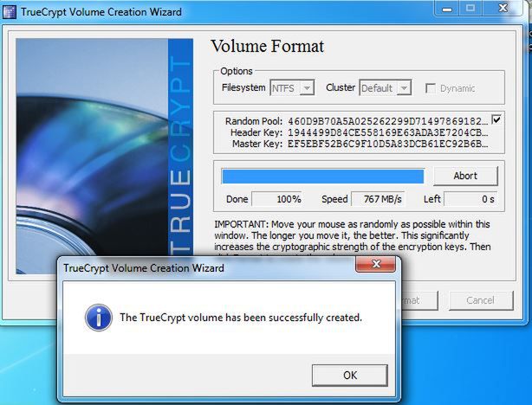Click the Random Pool hex value
532x405 pixels.
(x=388, y=121)
